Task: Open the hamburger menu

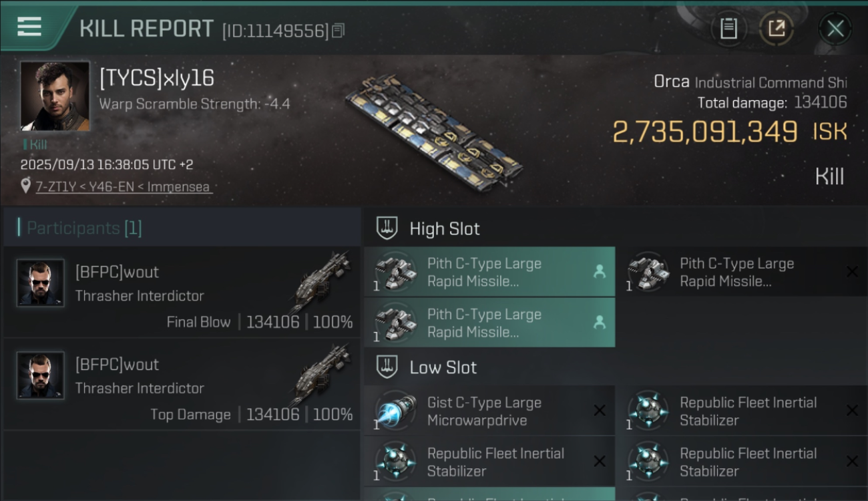Action: pos(29,27)
